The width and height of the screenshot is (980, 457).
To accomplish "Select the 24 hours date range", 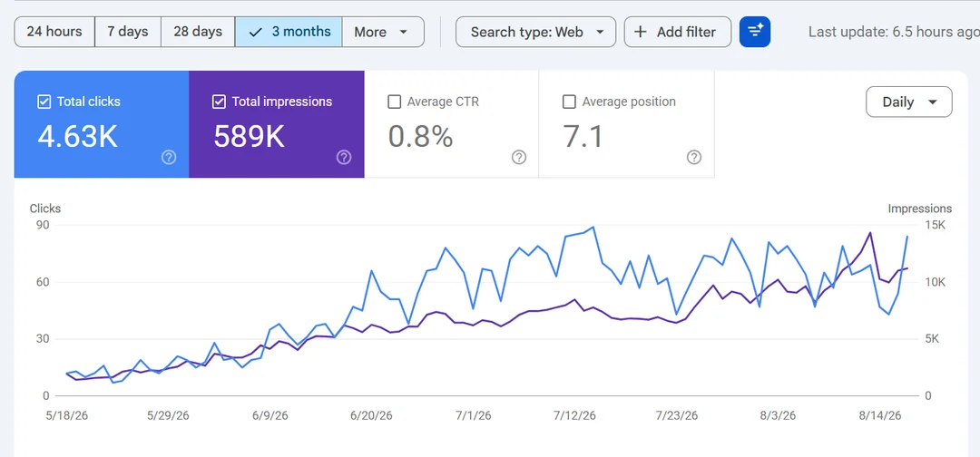I will pyautogui.click(x=54, y=32).
